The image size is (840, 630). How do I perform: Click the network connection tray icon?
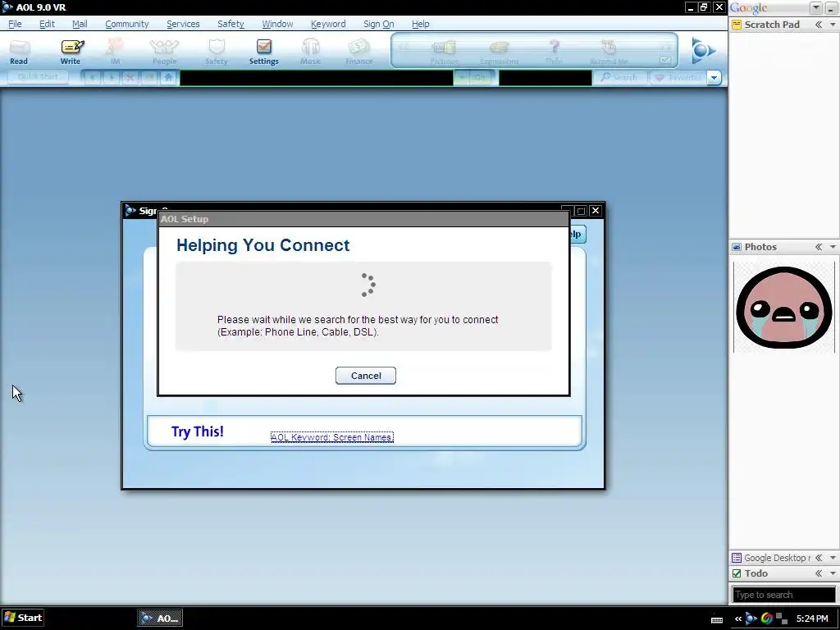(782, 619)
